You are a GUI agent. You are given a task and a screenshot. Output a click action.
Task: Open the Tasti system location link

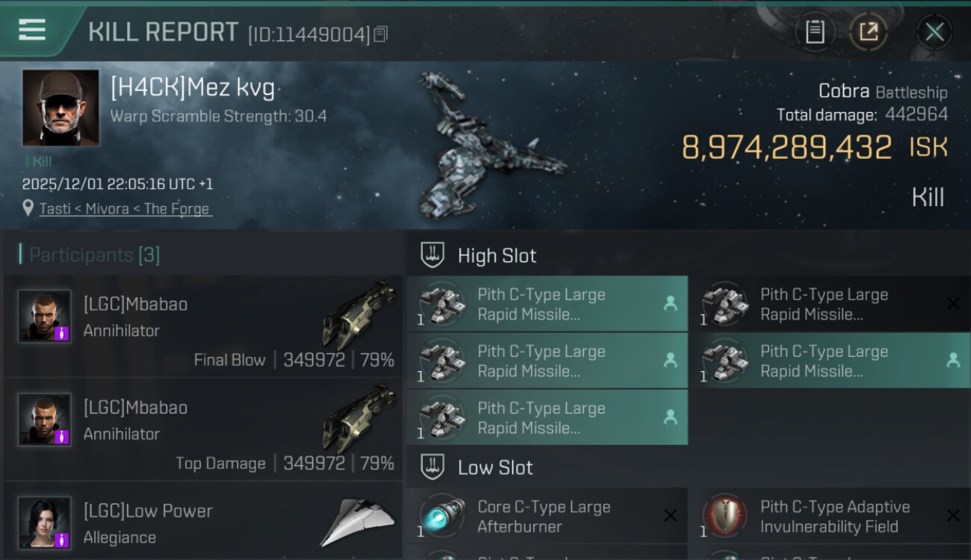(125, 209)
